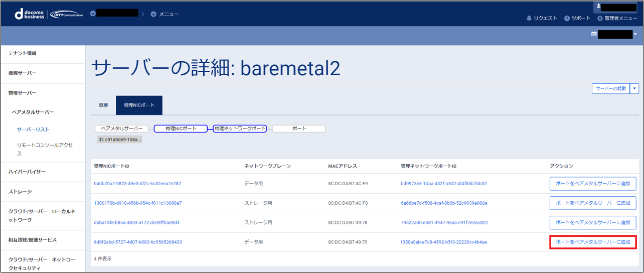Image resolution: width=644 pixels, height=273 pixels.
Task: Click the サーバーの起動 button
Action: (x=611, y=88)
